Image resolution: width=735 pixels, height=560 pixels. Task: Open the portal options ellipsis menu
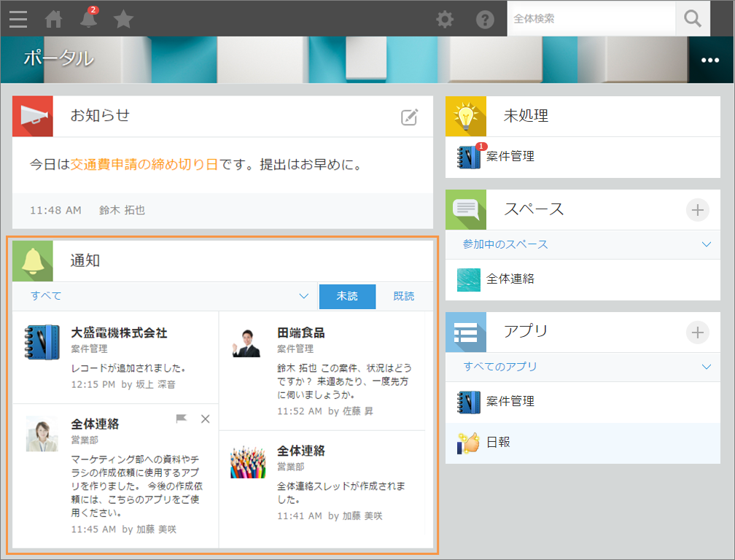pos(709,61)
